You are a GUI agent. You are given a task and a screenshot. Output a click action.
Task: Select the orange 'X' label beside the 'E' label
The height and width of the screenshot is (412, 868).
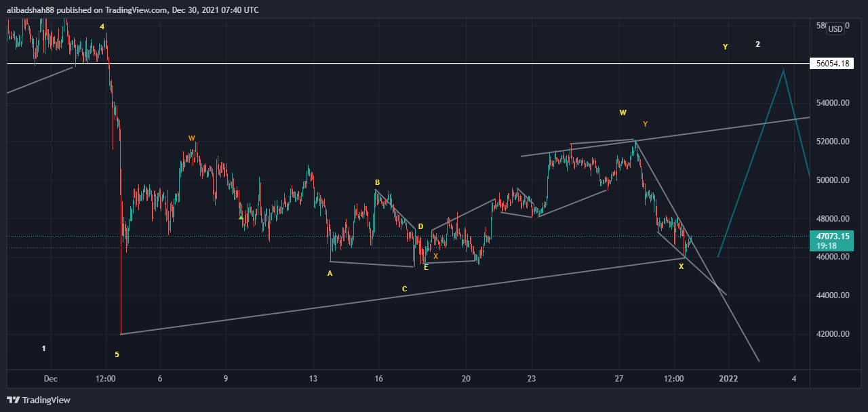(x=436, y=256)
